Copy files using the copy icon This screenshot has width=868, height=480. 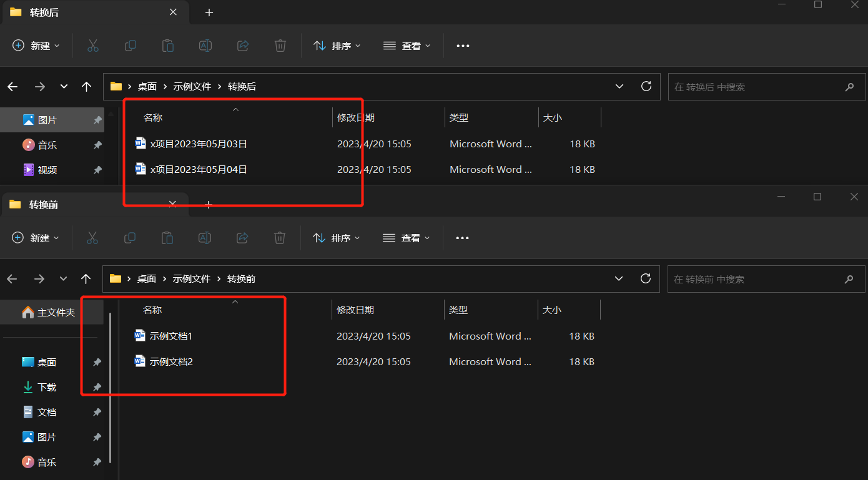[x=130, y=45]
